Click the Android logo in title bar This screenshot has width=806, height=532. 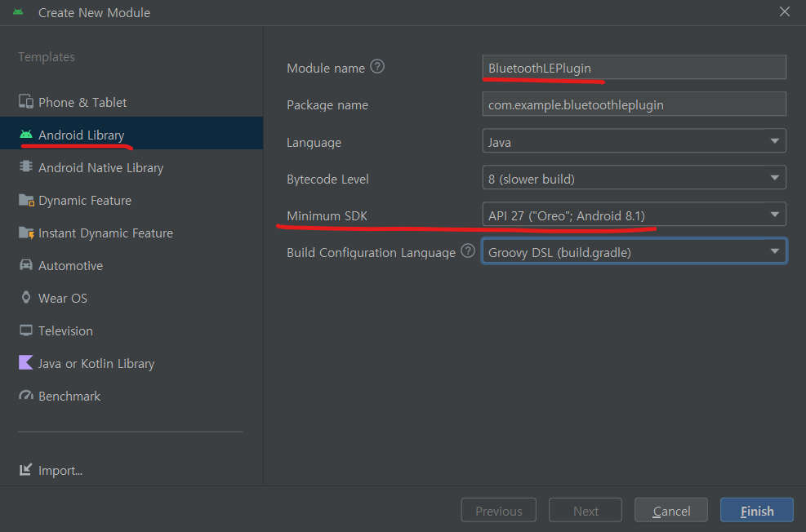point(18,11)
